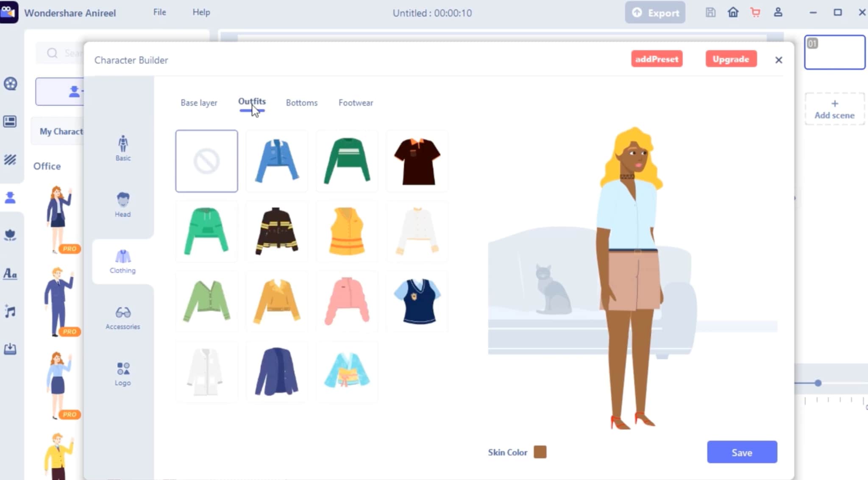
Task: Add a new scene
Action: 834,109
